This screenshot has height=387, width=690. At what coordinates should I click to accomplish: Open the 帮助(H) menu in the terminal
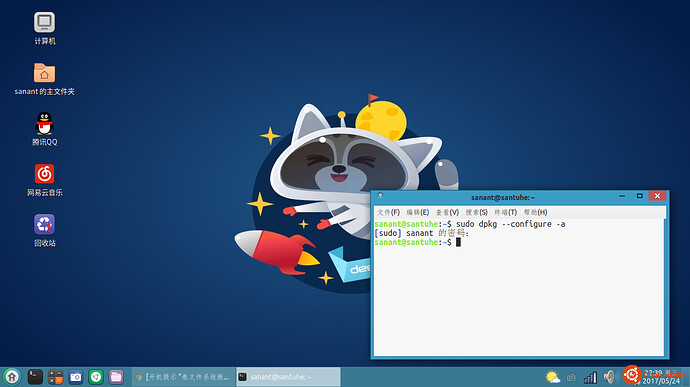click(536, 212)
